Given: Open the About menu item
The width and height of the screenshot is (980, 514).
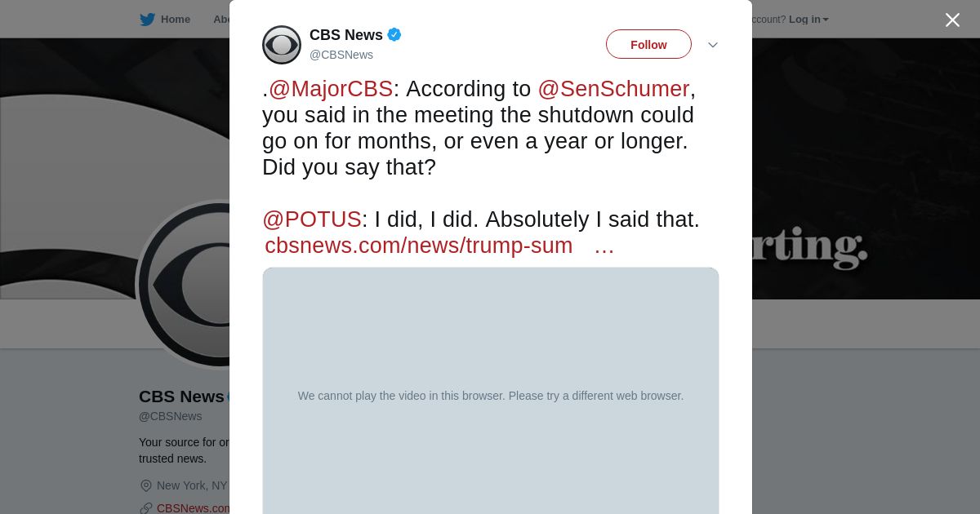Looking at the screenshot, I should [x=221, y=20].
